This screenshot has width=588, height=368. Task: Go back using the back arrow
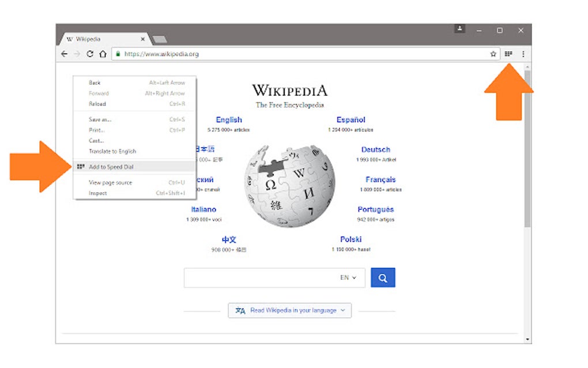tap(64, 54)
